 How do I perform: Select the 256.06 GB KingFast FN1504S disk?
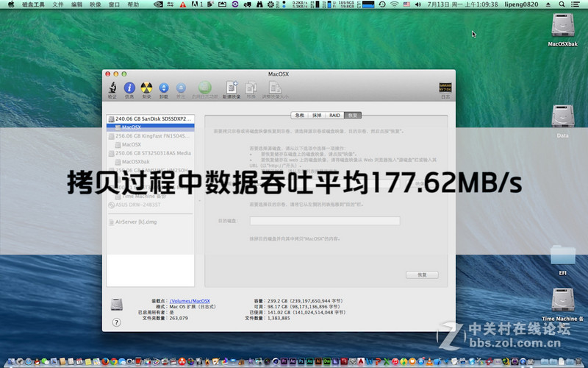[x=150, y=136]
